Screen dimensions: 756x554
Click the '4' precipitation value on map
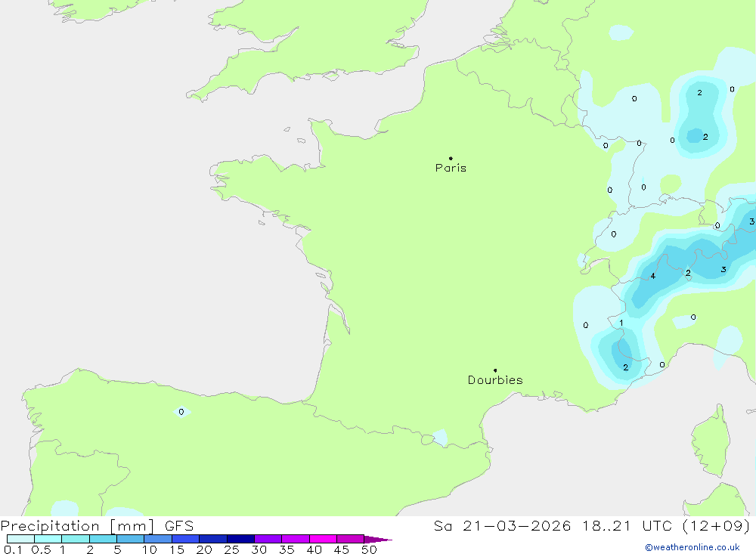[653, 277]
